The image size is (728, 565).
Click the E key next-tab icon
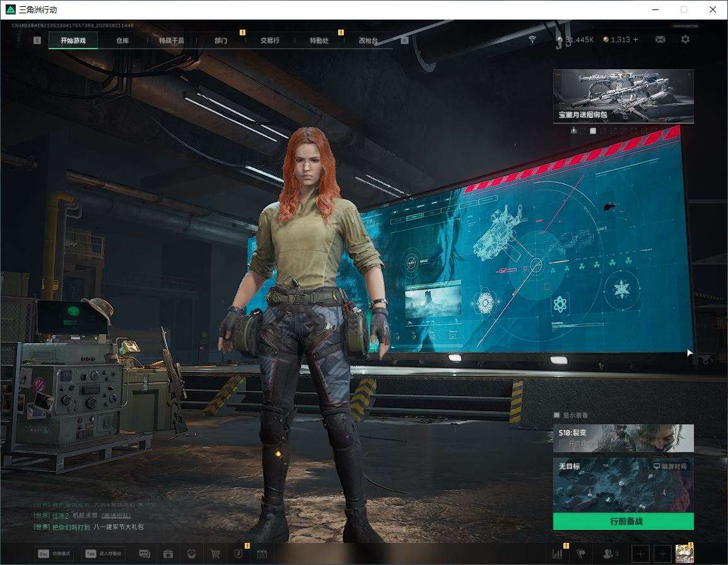pos(404,40)
